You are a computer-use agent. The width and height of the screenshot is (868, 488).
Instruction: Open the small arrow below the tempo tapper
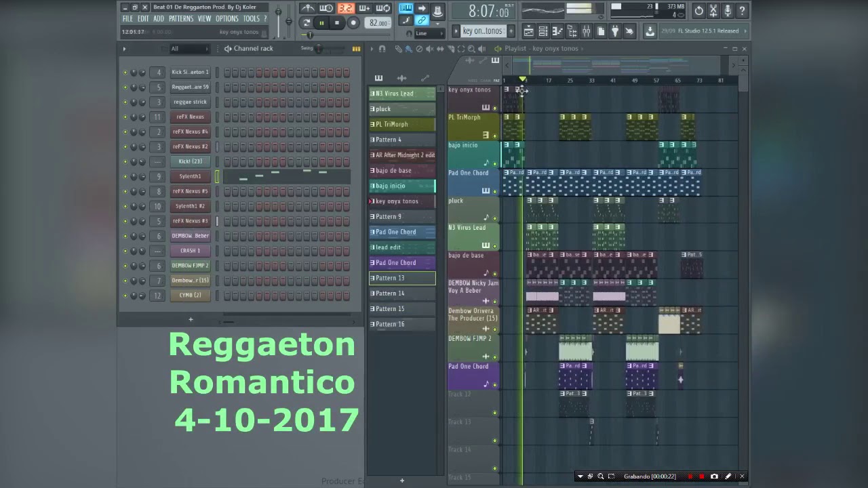pos(437,24)
